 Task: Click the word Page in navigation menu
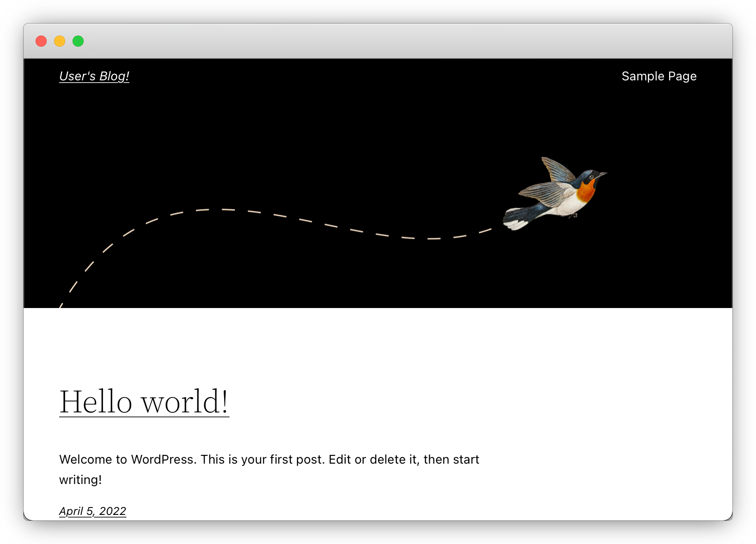tap(682, 76)
